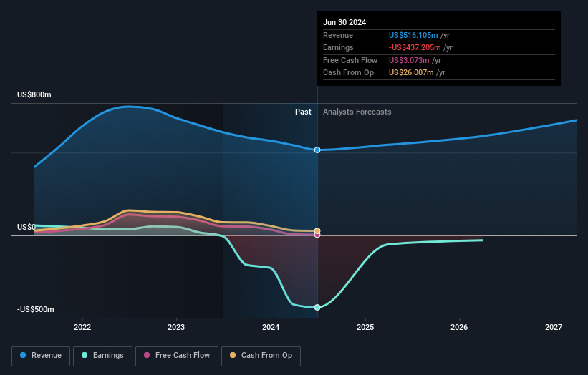Toggle the Revenue legend button
Image resolution: width=588 pixels, height=375 pixels.
pos(41,356)
